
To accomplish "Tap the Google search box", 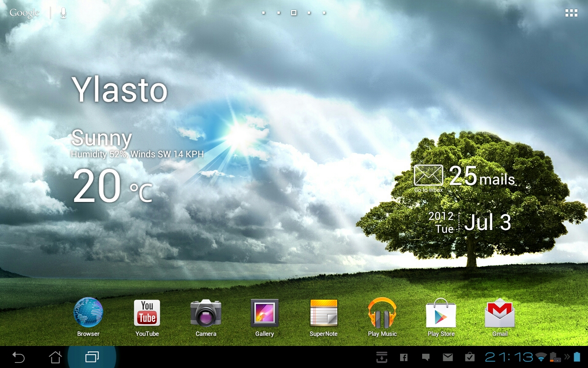I will pyautogui.click(x=24, y=13).
